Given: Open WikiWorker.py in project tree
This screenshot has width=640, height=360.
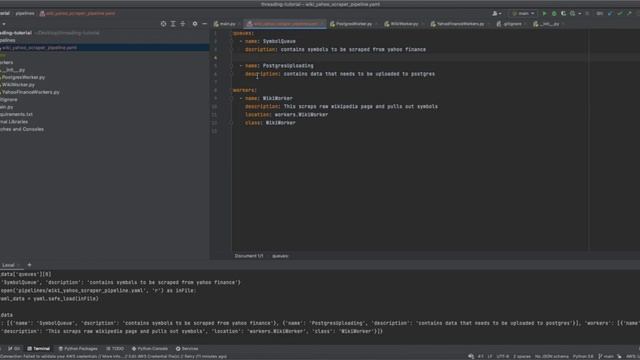Looking at the screenshot, I should (x=18, y=84).
